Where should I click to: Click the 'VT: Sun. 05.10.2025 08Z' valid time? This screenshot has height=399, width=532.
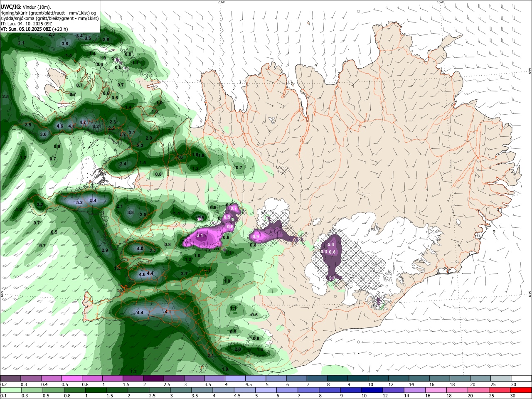coord(25,29)
